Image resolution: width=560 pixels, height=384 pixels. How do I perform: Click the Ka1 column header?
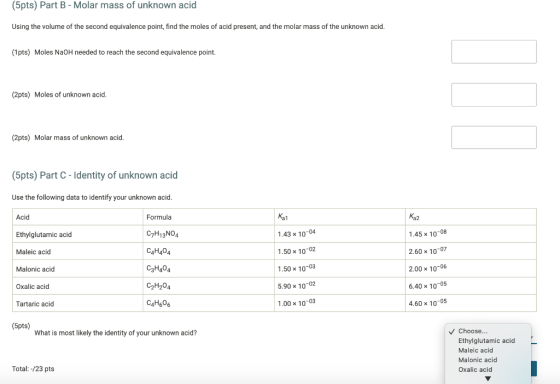pos(282,217)
